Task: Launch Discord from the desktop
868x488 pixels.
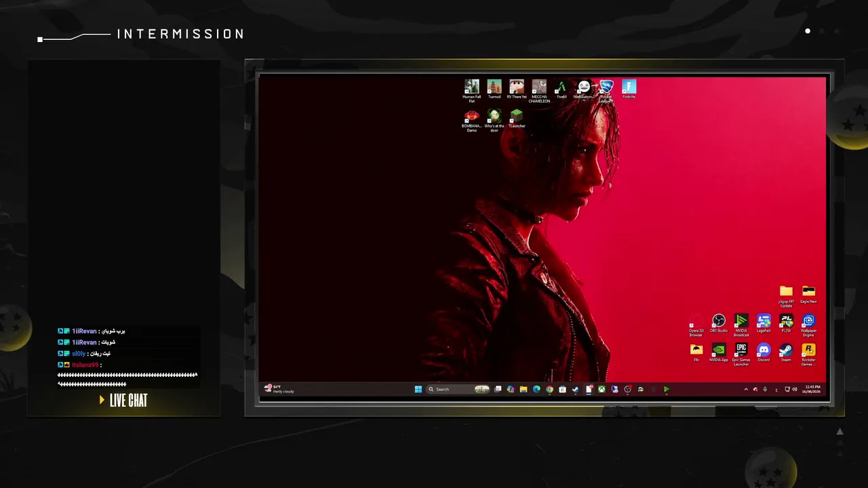Action: (x=764, y=352)
